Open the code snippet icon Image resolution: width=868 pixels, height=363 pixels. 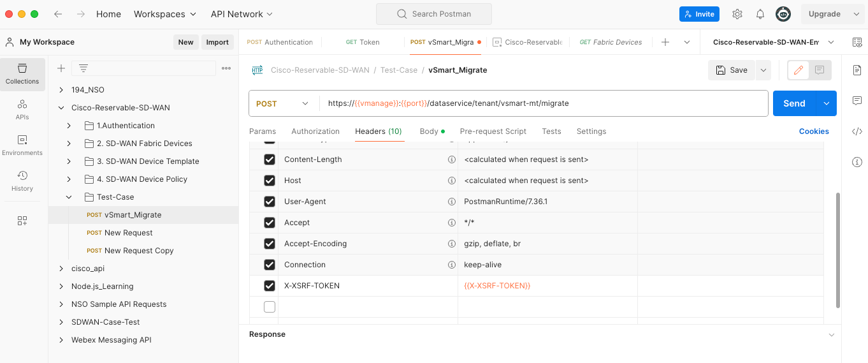pyautogui.click(x=857, y=131)
